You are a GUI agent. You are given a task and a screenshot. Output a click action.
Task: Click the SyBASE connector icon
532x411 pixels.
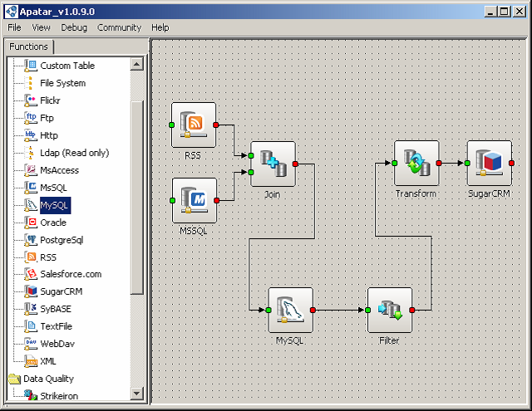(31, 309)
